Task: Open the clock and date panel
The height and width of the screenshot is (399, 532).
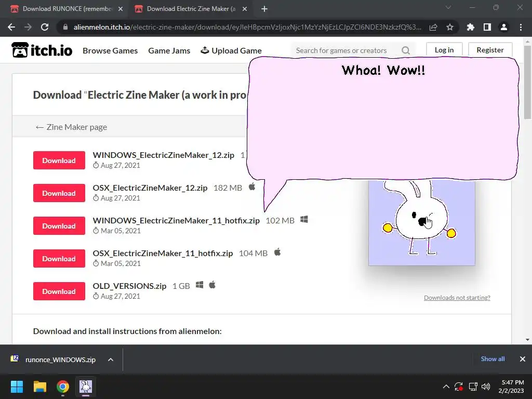Action: [x=511, y=387]
